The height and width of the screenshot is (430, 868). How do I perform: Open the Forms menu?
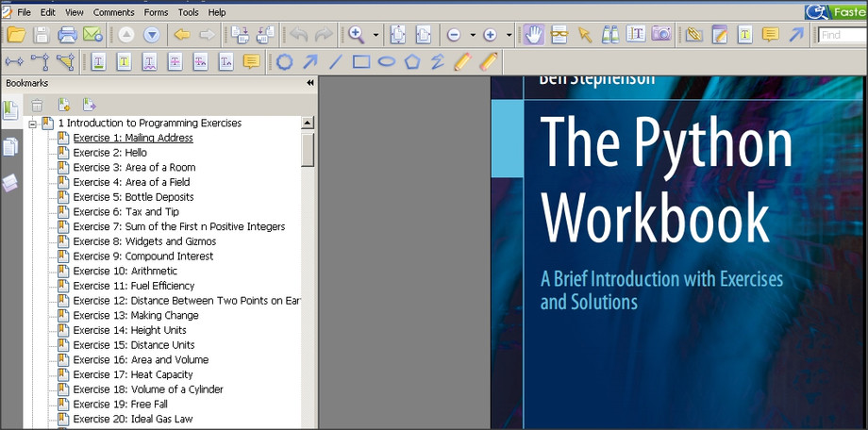(x=156, y=12)
